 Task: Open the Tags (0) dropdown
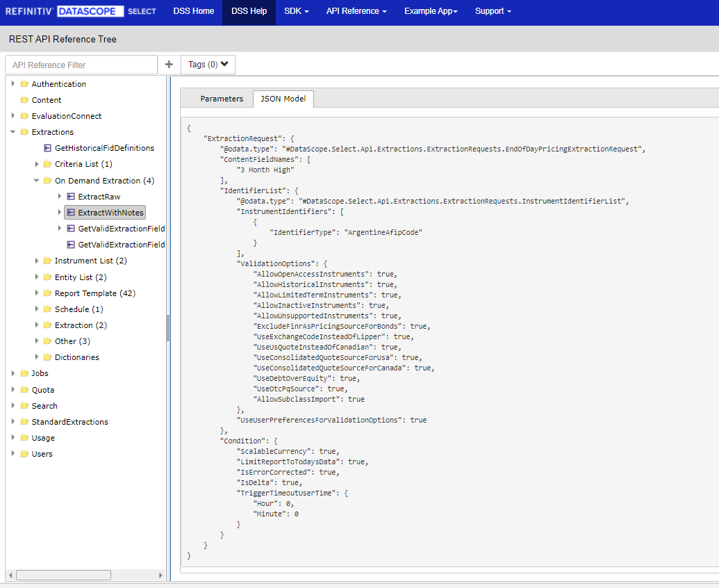coord(208,65)
